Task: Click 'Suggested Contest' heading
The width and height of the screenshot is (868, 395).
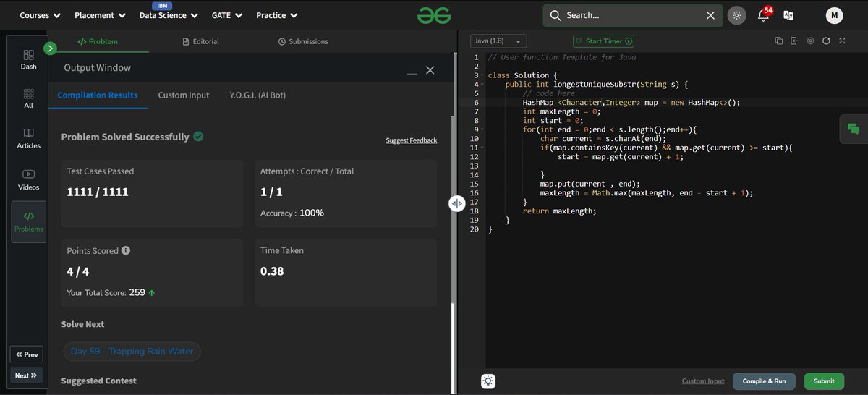Action: pyautogui.click(x=99, y=381)
